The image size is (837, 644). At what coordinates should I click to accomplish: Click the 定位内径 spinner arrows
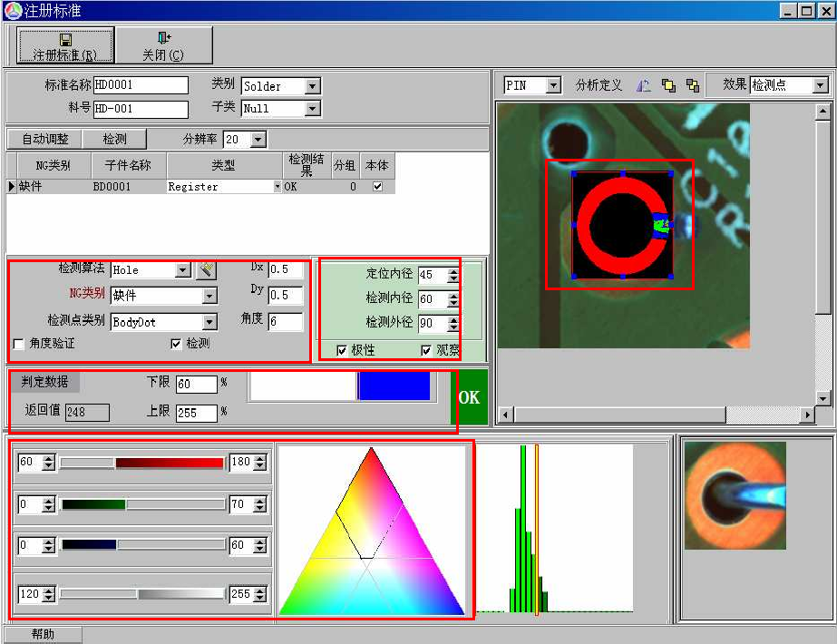453,275
